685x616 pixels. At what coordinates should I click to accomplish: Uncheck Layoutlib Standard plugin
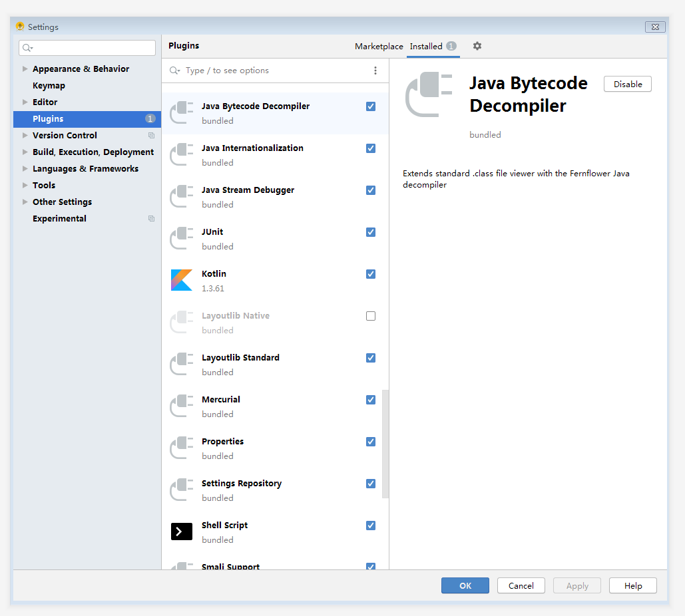[x=371, y=358]
